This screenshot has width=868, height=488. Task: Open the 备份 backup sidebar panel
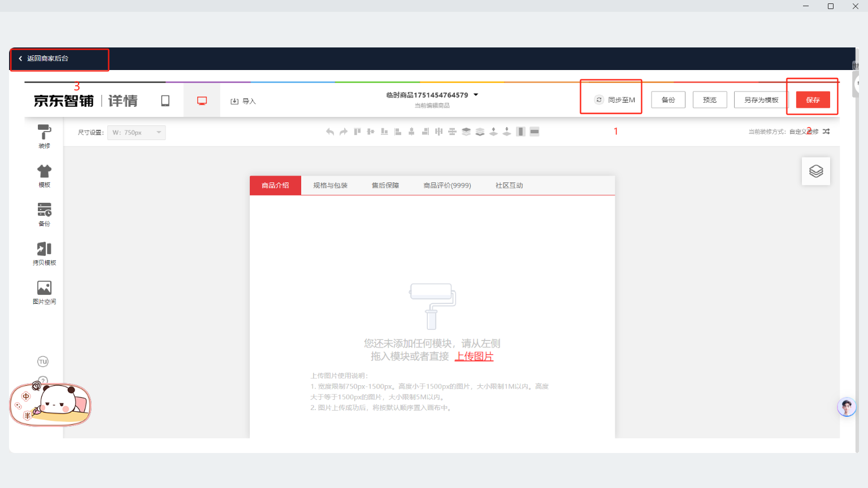[x=44, y=214]
